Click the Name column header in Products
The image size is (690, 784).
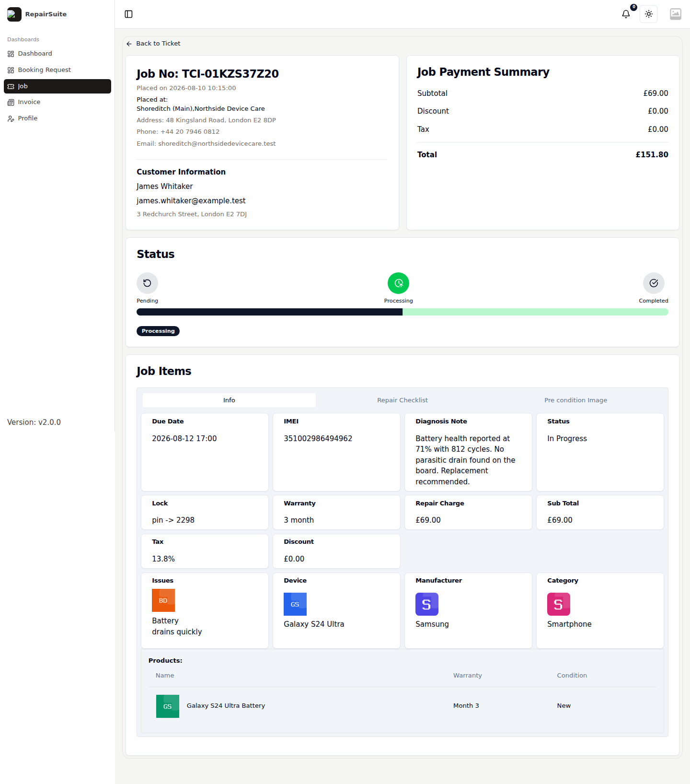point(165,676)
